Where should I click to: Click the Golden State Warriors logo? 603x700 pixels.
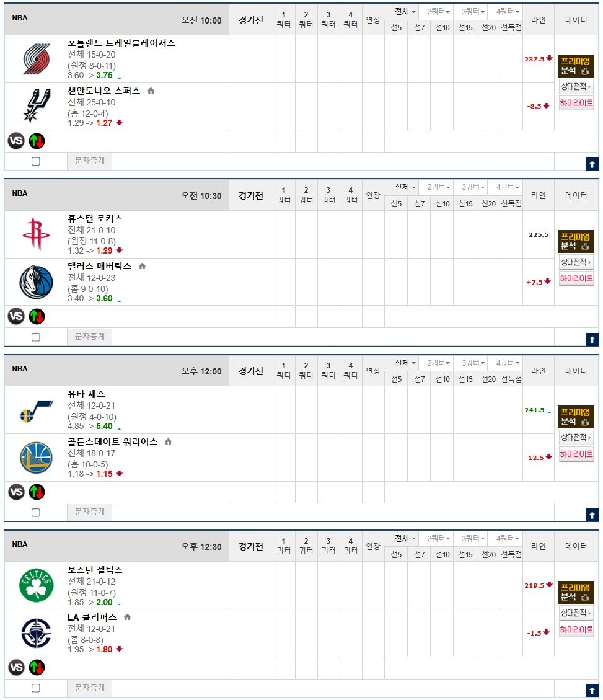click(x=36, y=458)
